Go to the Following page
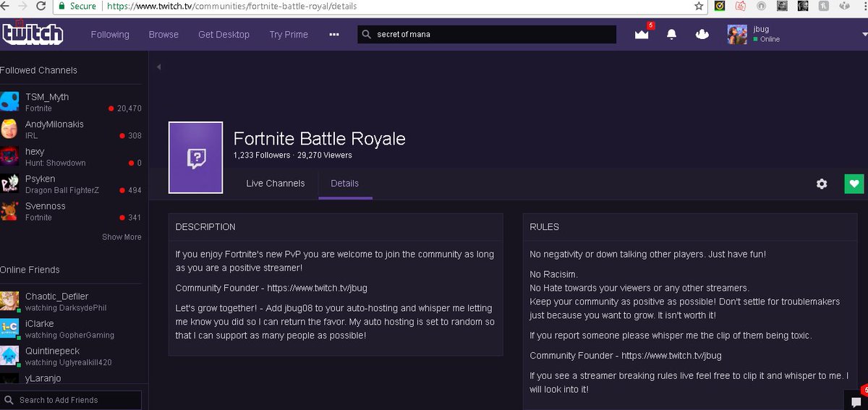Viewport: 868px width, 410px height. [x=110, y=35]
